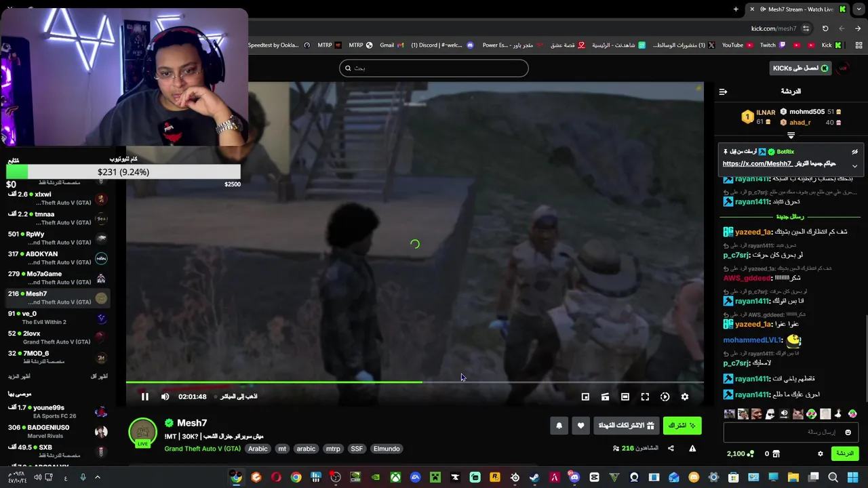Enable picture-in-picture mini player
Viewport: 868px width, 488px height.
[x=585, y=396]
